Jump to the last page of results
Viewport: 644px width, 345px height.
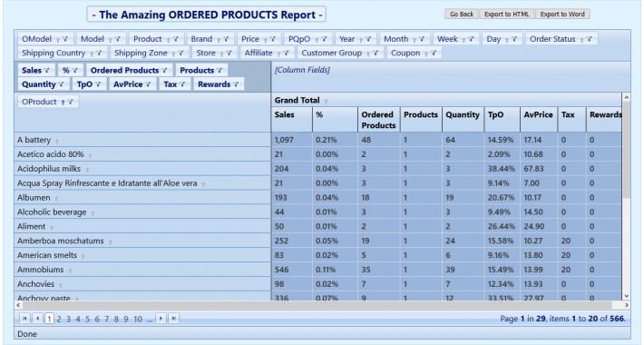tap(174, 319)
